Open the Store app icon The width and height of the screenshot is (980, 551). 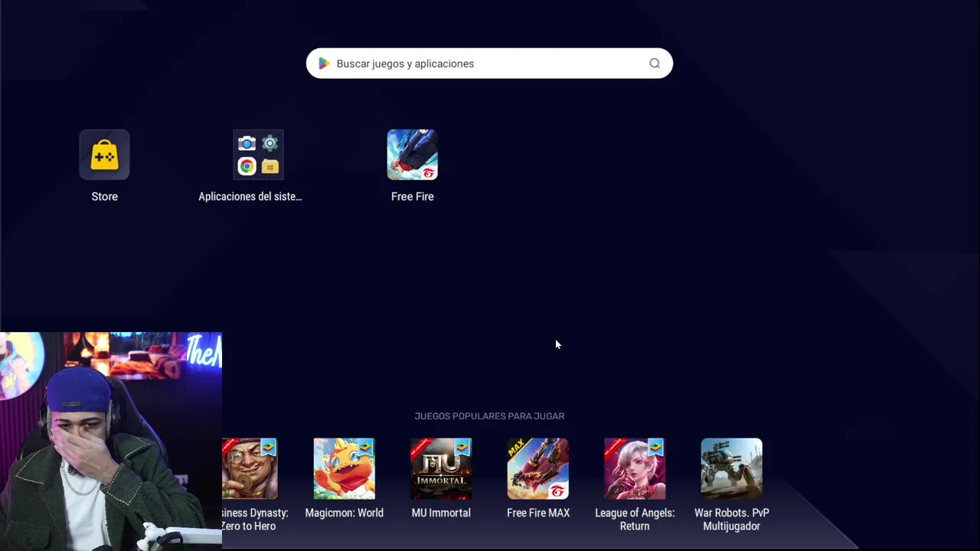tap(105, 155)
